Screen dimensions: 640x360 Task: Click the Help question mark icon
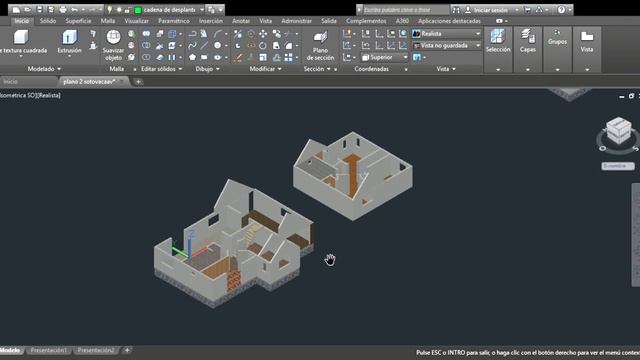coord(562,9)
